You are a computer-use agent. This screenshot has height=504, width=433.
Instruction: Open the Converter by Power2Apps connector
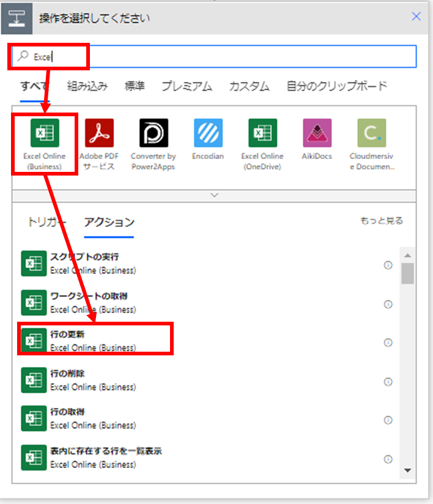click(154, 133)
